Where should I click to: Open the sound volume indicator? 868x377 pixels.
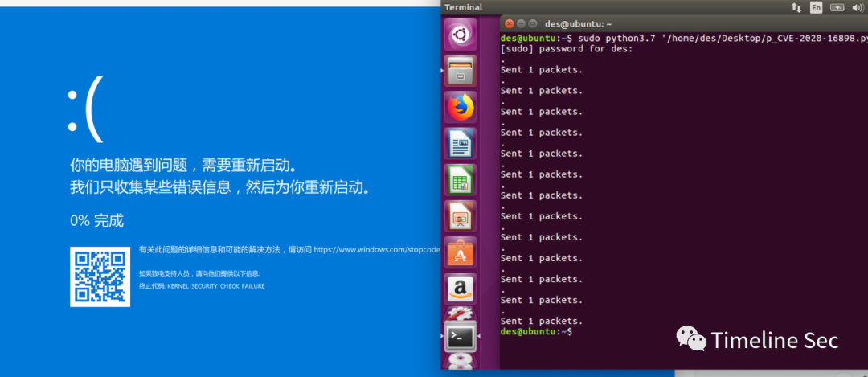click(x=858, y=7)
